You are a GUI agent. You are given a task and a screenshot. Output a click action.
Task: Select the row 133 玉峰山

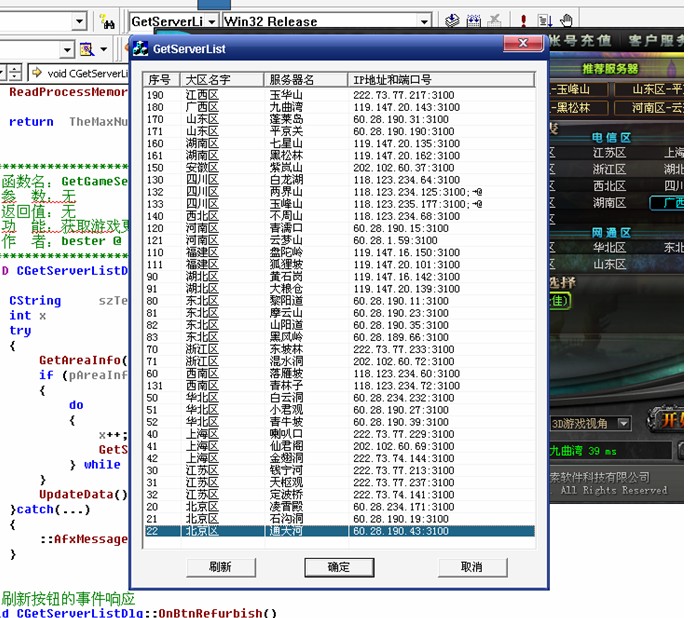tap(339, 204)
